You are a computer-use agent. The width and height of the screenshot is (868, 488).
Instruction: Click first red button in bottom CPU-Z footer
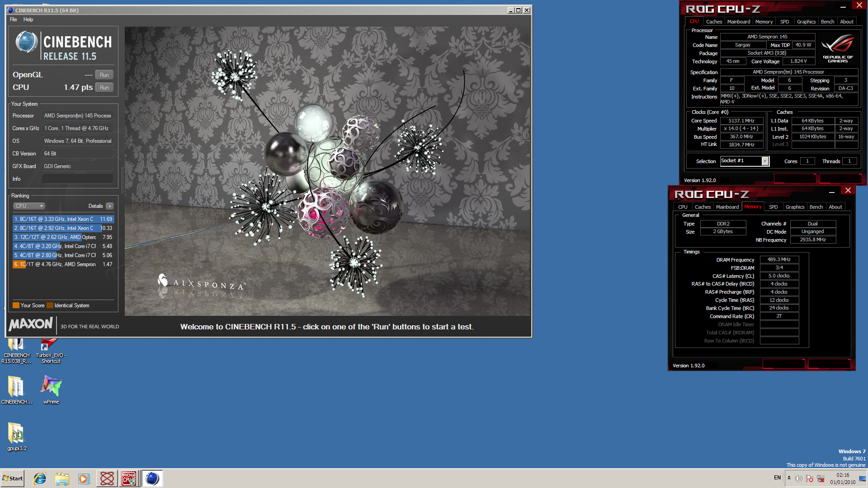pyautogui.click(x=783, y=364)
